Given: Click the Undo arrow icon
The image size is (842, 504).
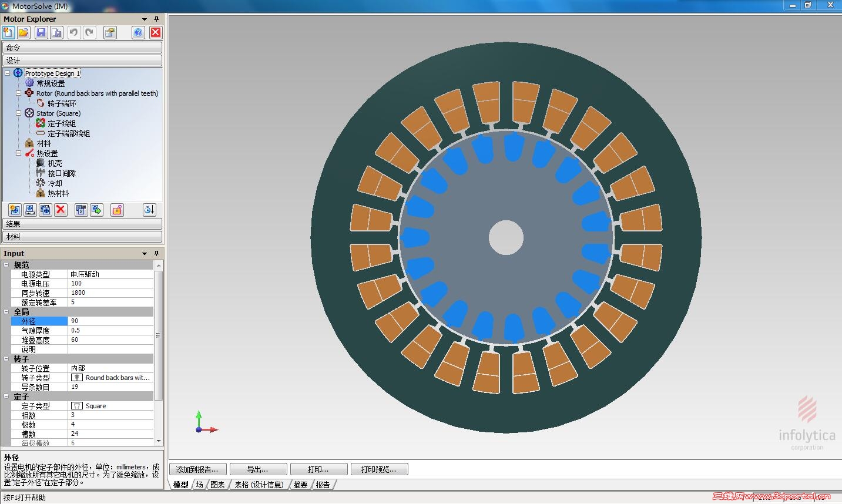Looking at the screenshot, I should point(73,33).
